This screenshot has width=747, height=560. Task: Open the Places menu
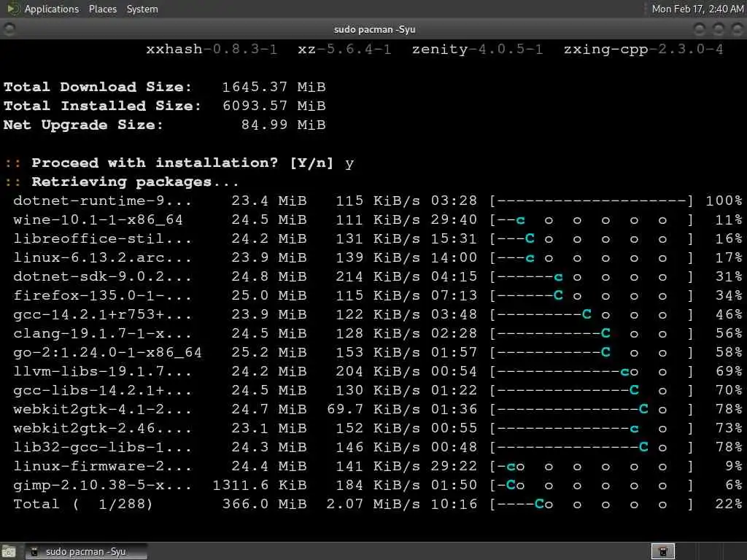click(x=103, y=9)
